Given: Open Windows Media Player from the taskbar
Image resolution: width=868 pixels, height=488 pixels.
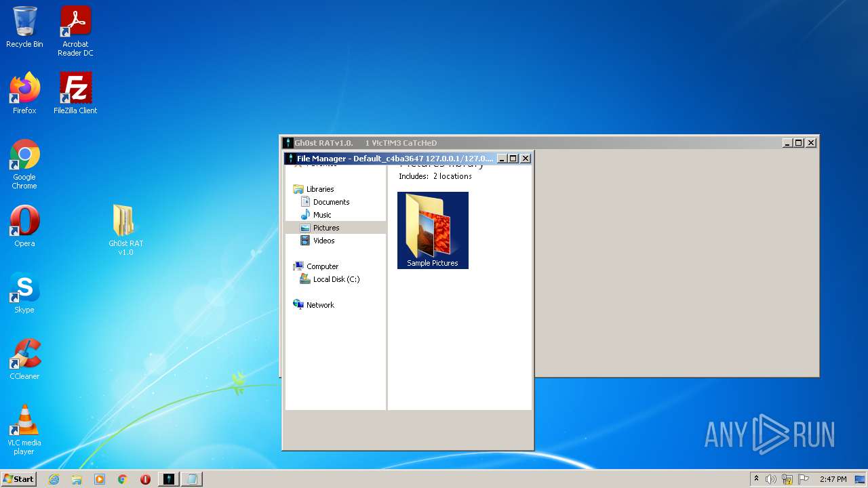Looking at the screenshot, I should (x=100, y=479).
